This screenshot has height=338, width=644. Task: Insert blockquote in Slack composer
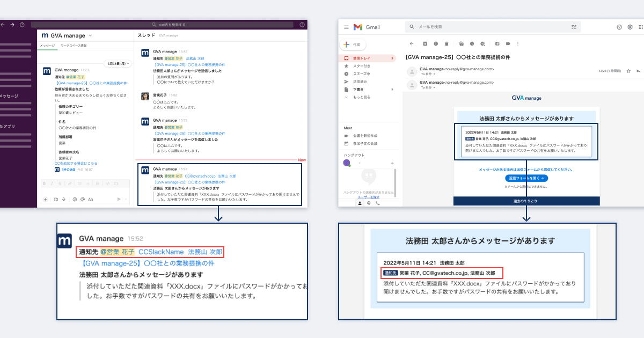click(98, 183)
